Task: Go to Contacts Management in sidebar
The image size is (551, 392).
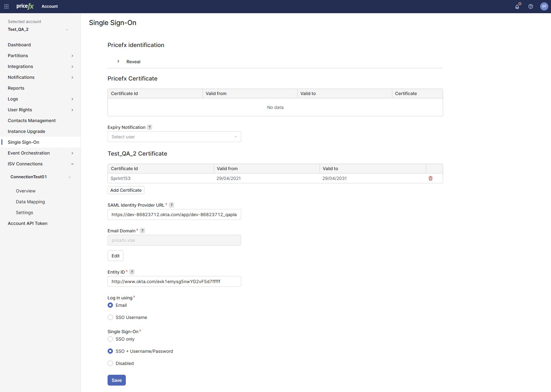Action: [x=32, y=120]
